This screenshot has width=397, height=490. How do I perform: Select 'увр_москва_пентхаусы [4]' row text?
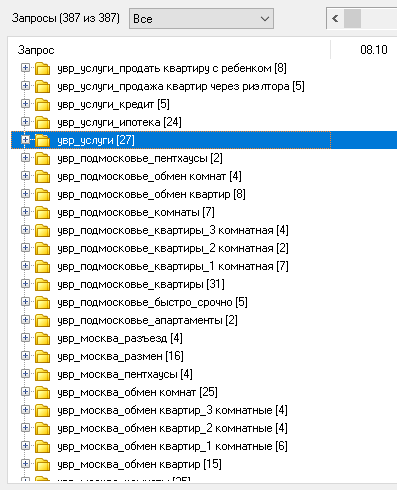click(x=125, y=374)
